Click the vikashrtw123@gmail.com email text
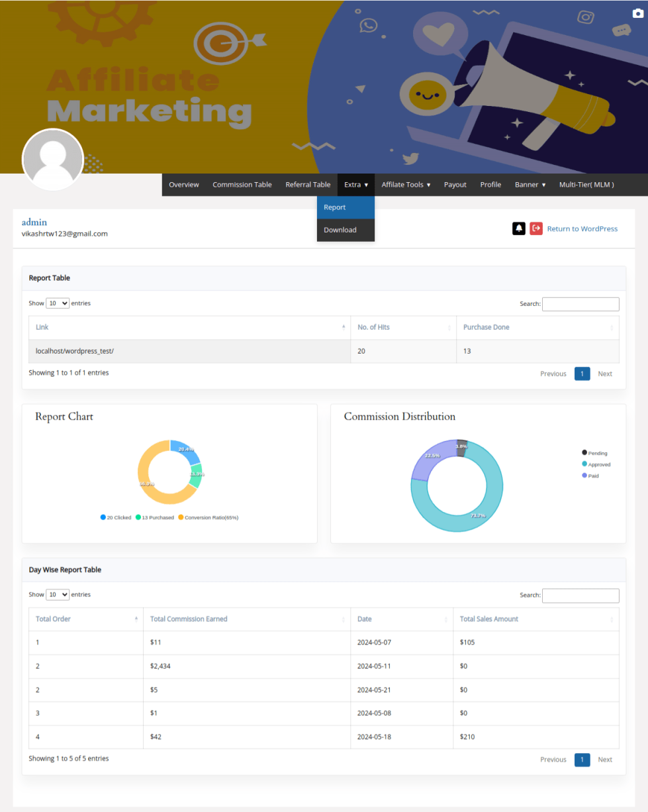This screenshot has width=648, height=812. (65, 234)
